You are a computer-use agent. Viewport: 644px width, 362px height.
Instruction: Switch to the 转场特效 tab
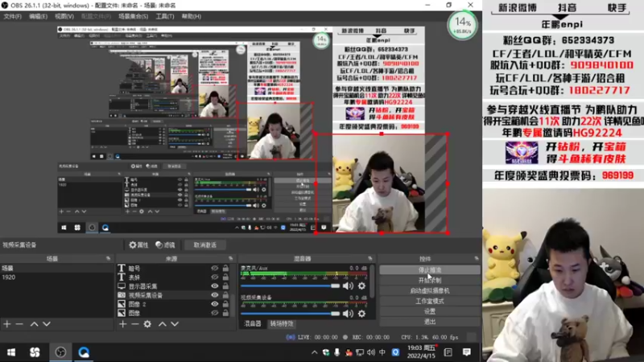point(282,324)
